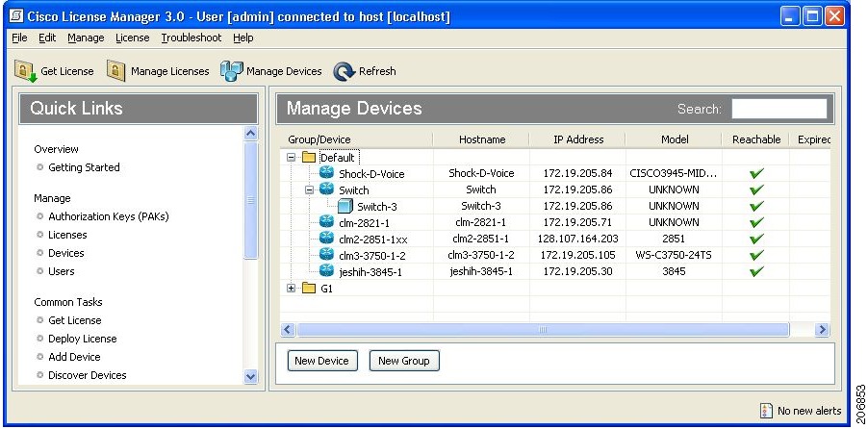Click the clm2-2851-1xx router icon

click(x=326, y=239)
